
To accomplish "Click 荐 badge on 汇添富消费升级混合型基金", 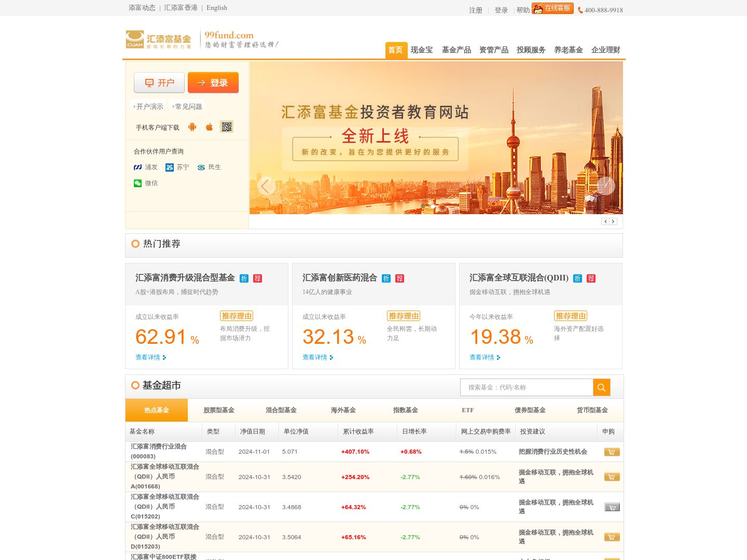I will click(258, 278).
